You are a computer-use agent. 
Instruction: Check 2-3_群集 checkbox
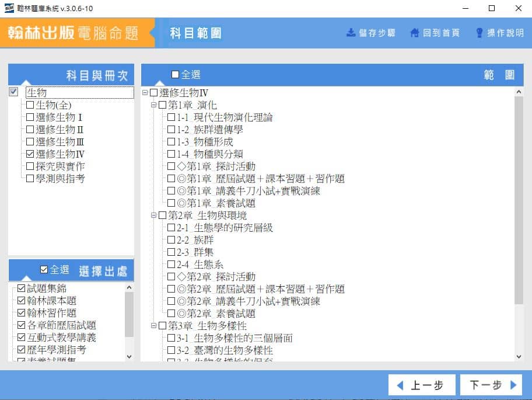(171, 252)
